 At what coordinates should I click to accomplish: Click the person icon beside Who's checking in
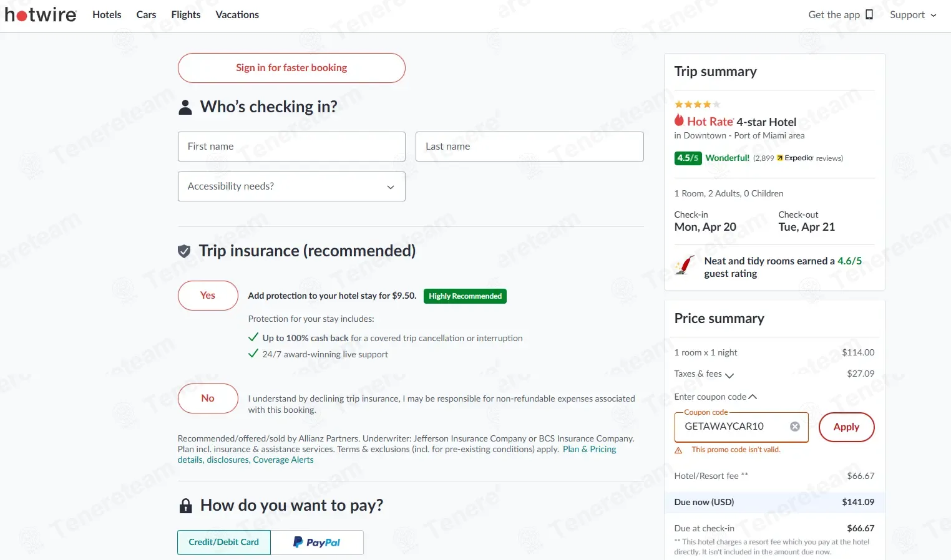click(185, 107)
